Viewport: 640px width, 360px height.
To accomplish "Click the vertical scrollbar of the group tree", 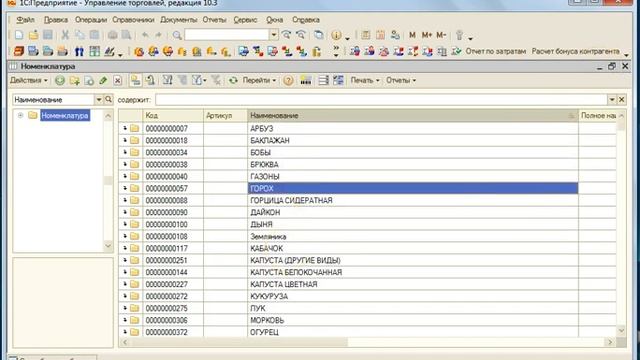I will [108, 180].
